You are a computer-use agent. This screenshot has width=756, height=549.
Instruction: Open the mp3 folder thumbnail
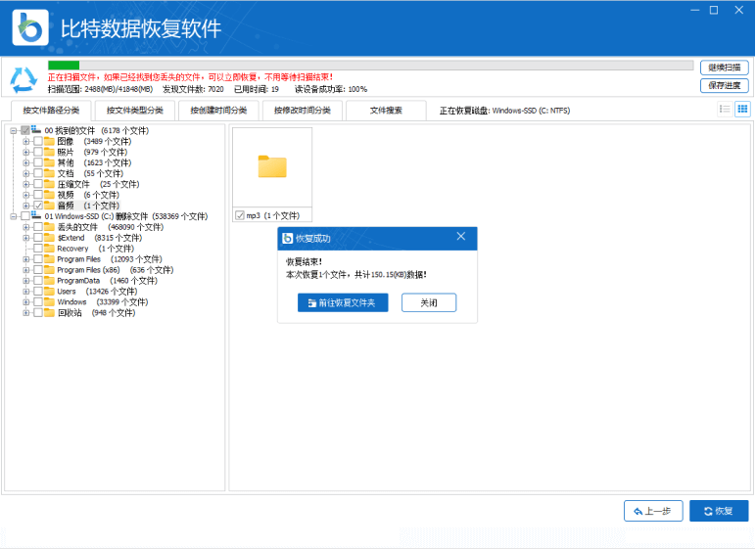(272, 167)
